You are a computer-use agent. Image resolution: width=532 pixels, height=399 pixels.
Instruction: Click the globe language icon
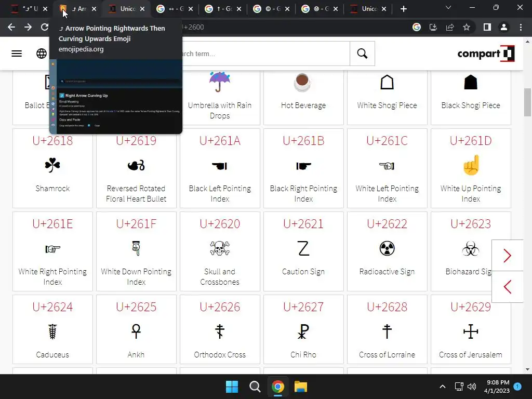[x=42, y=54]
